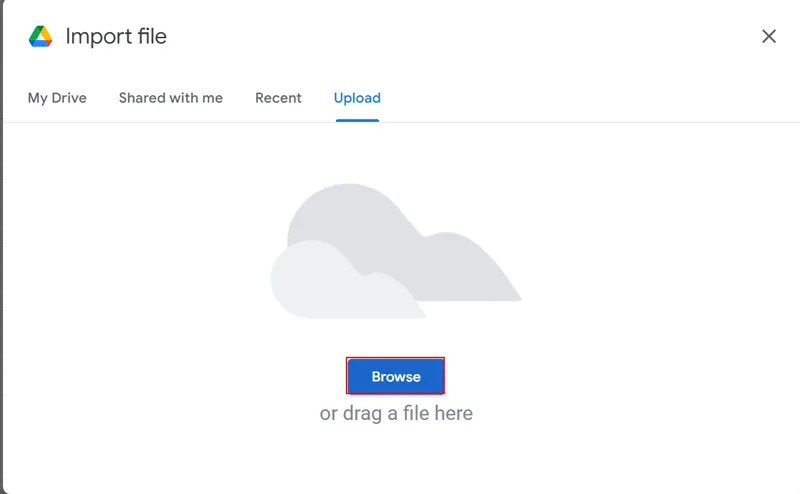
Task: Select the Recent tab
Action: 278,98
